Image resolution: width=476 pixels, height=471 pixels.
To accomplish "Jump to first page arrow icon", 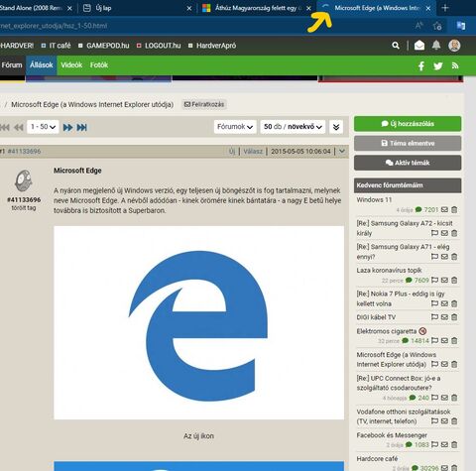I will click(x=4, y=127).
